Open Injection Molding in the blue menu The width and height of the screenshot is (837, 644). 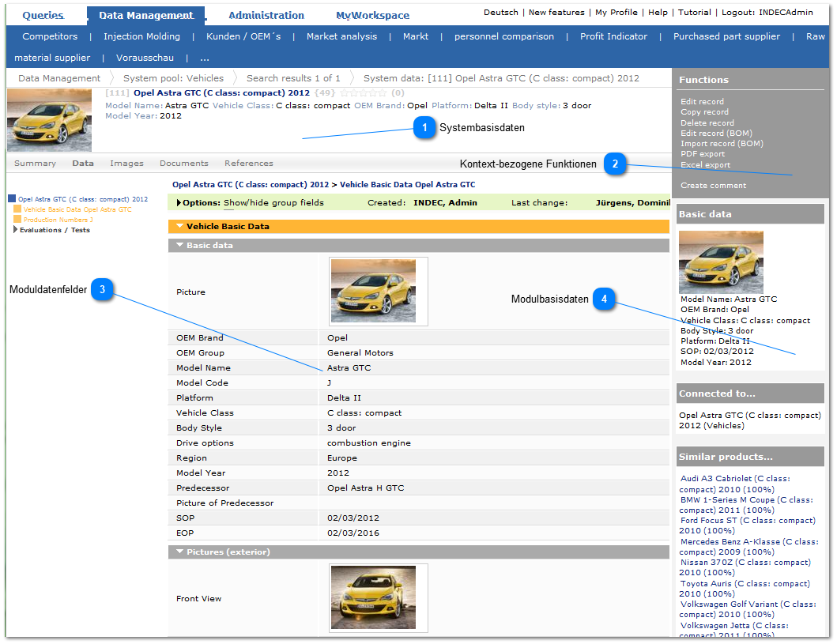coord(142,36)
